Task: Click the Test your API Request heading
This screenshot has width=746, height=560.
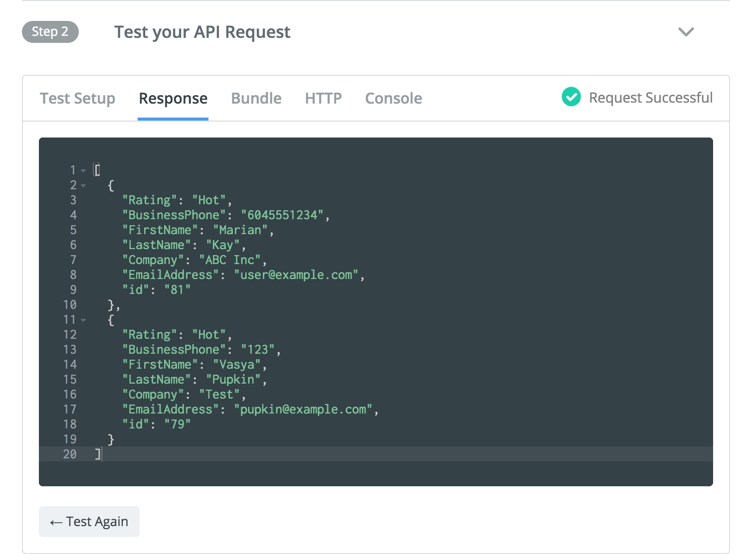Action: click(202, 32)
